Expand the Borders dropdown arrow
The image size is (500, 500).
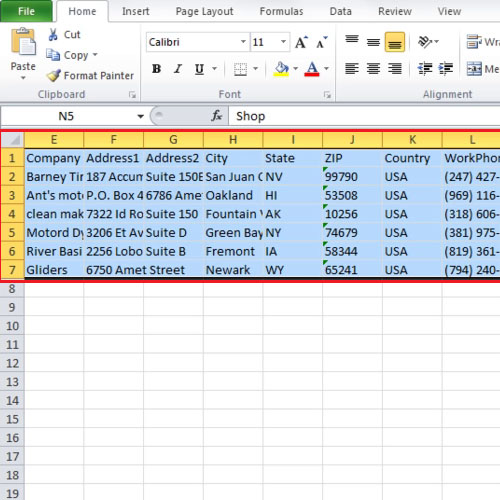[256, 69]
